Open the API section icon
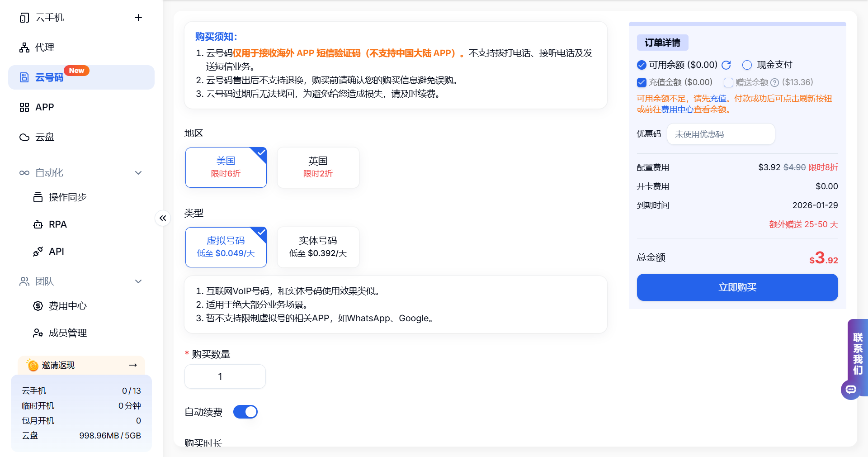868x457 pixels. [38, 251]
